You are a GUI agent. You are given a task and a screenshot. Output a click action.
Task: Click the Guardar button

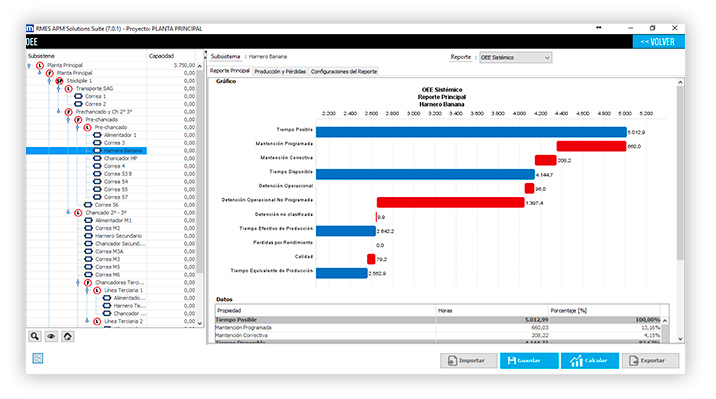[529, 361]
